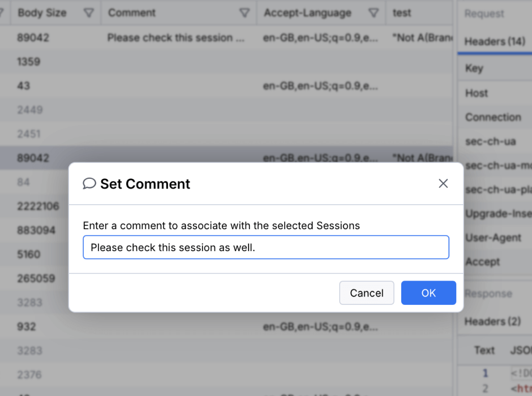Close the Set Comment dialog
The height and width of the screenshot is (396, 532).
(x=443, y=183)
